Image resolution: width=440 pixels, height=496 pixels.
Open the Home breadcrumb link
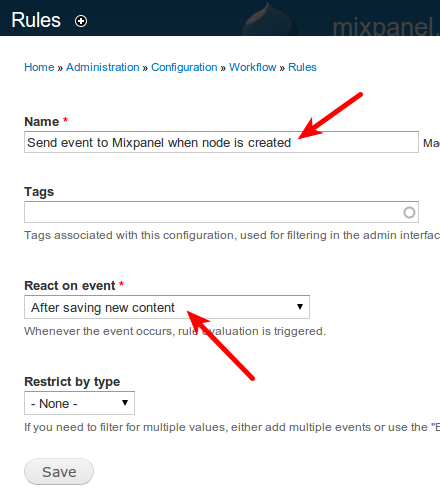coord(39,67)
